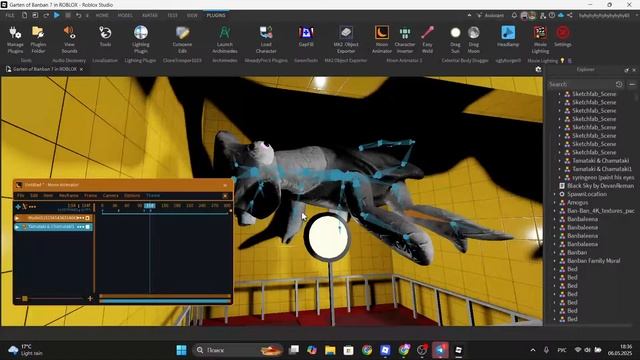Start playtest with the blue Play button
The image size is (640, 360).
57,15
